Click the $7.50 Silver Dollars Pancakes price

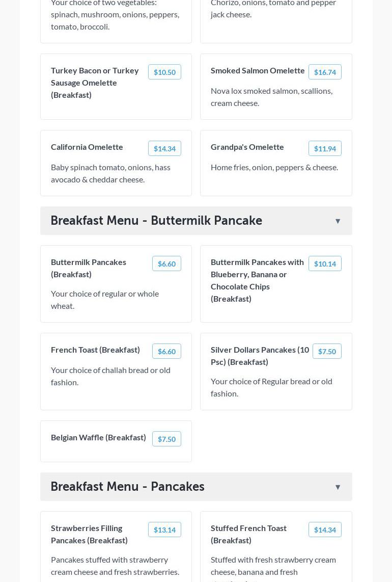pyautogui.click(x=327, y=352)
